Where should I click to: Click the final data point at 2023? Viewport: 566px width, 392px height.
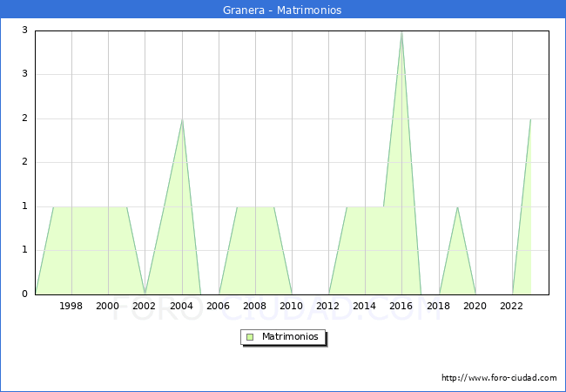(530, 119)
